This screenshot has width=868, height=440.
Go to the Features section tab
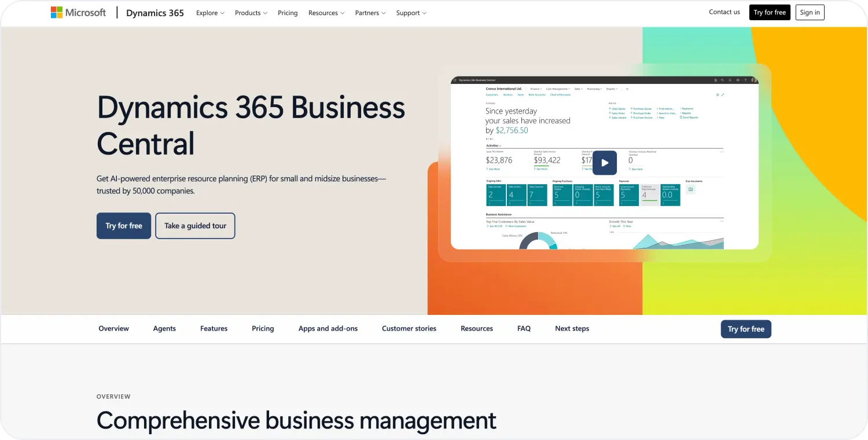(214, 328)
